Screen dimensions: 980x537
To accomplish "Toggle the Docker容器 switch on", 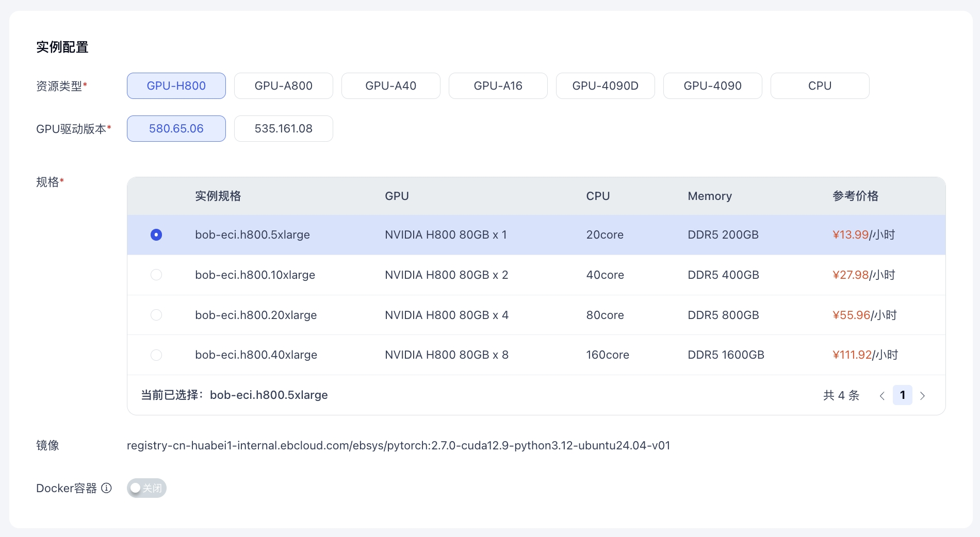I will 146,488.
